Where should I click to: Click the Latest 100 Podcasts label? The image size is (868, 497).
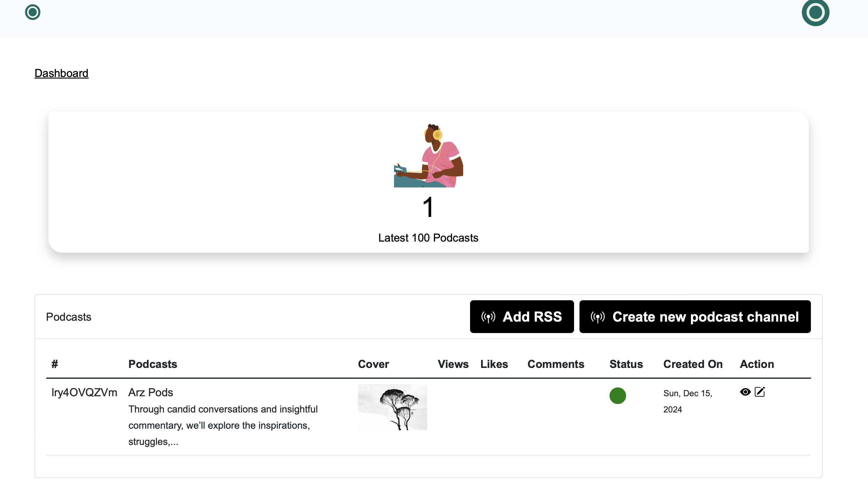pyautogui.click(x=428, y=238)
